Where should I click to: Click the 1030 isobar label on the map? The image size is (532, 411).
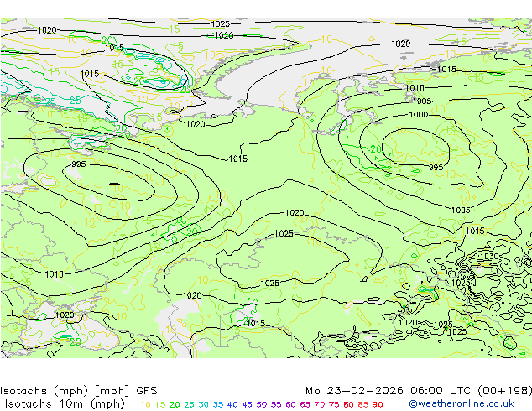[489, 257]
